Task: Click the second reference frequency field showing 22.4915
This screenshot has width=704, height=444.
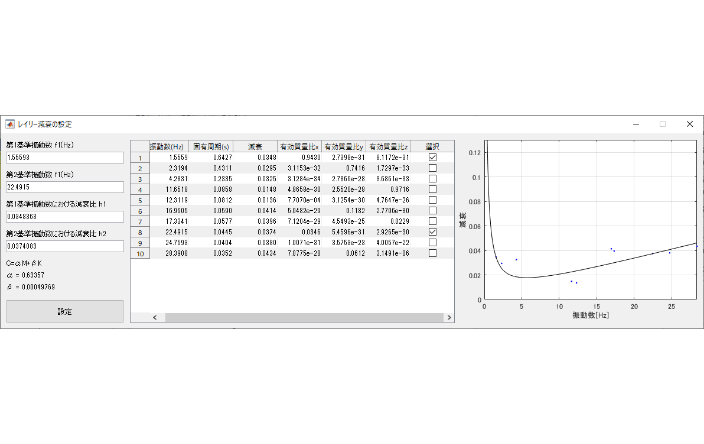Action: point(65,186)
